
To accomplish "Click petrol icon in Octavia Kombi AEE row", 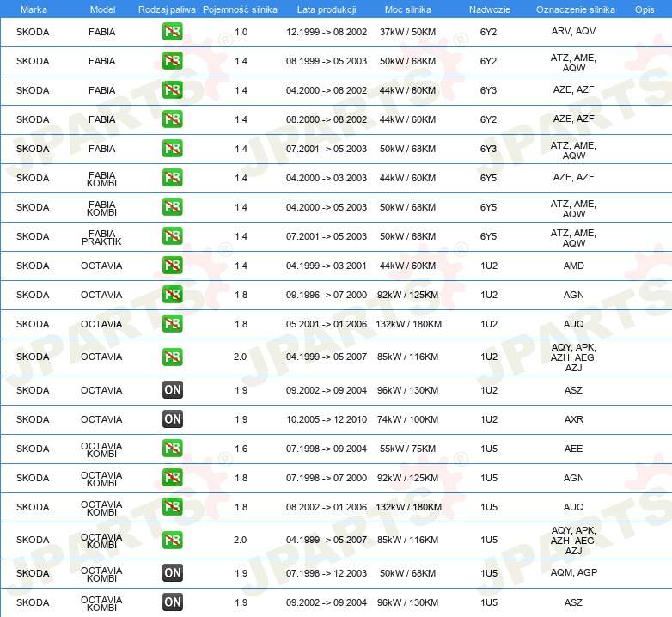I will click(172, 449).
